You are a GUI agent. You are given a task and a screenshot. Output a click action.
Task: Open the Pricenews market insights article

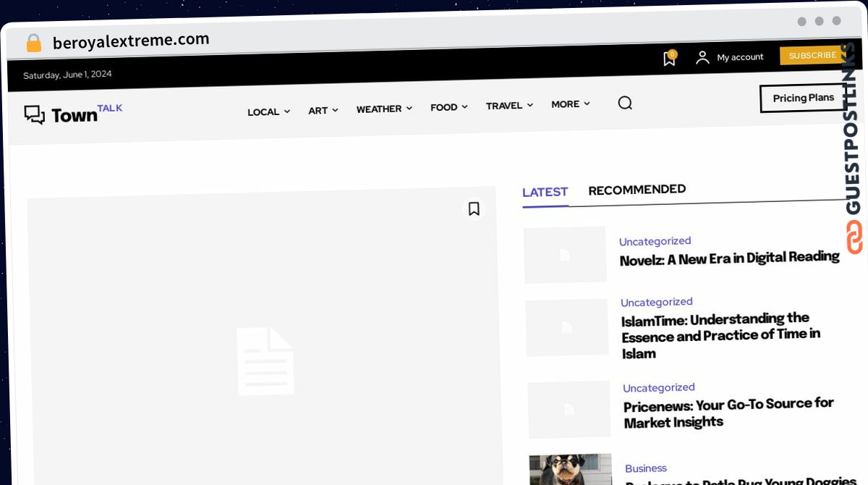[x=728, y=413]
